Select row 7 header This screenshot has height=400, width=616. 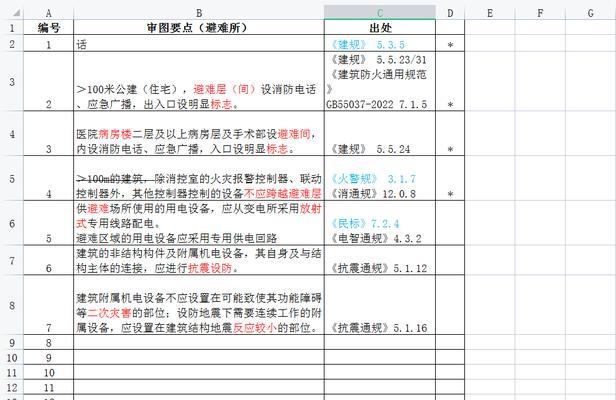pos(12,260)
